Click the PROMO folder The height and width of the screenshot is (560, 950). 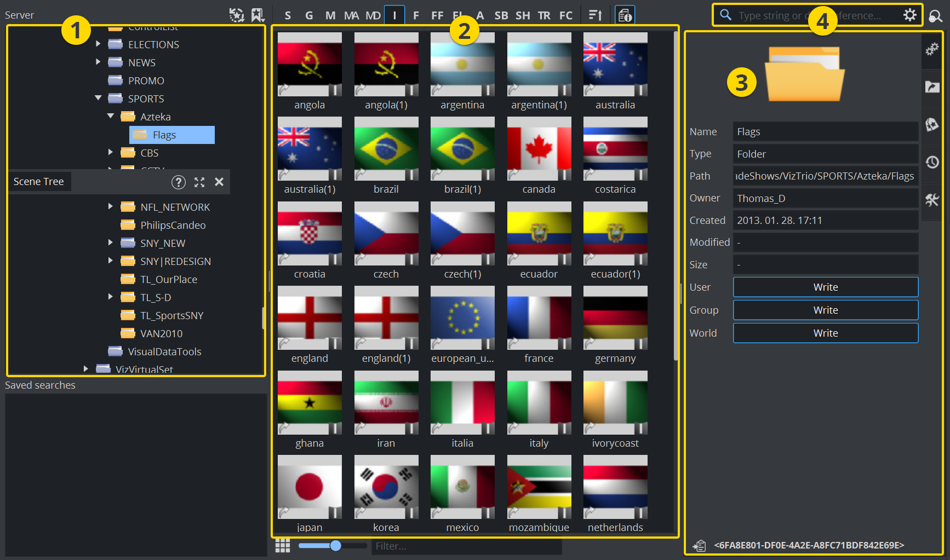146,80
